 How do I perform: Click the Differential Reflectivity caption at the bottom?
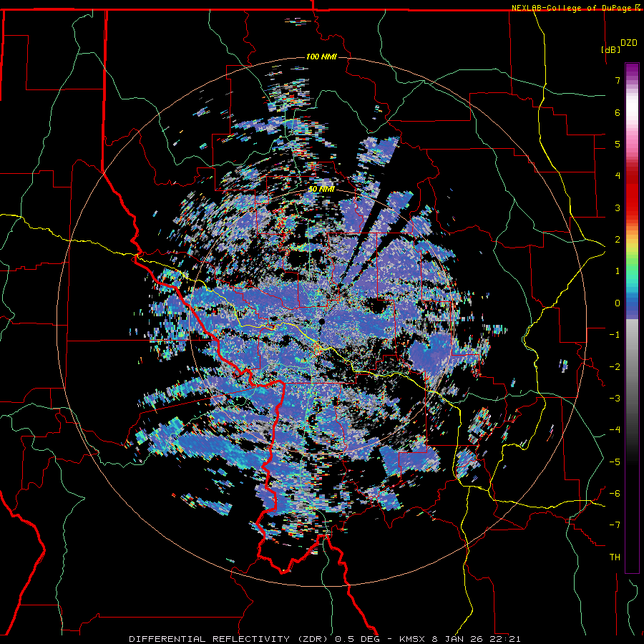point(326,639)
